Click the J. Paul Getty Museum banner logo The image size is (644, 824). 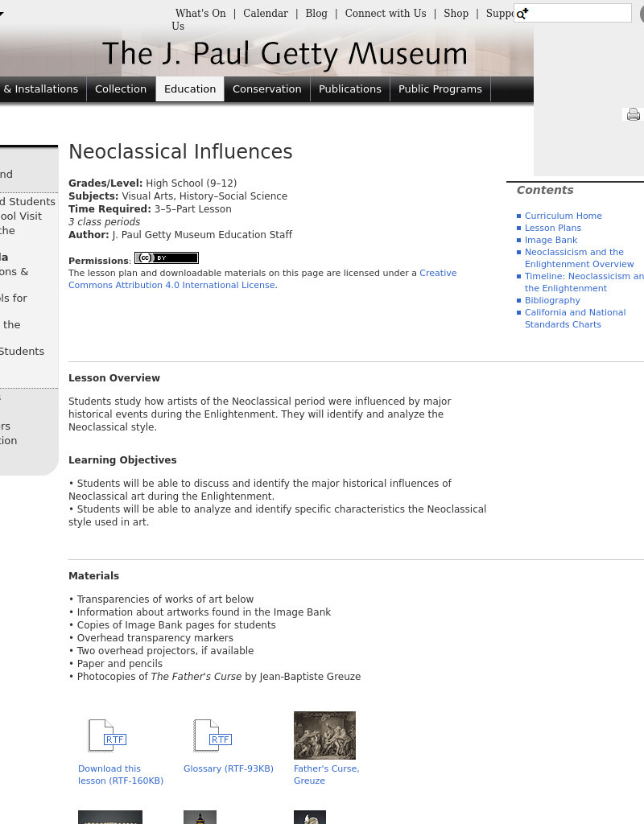(286, 54)
